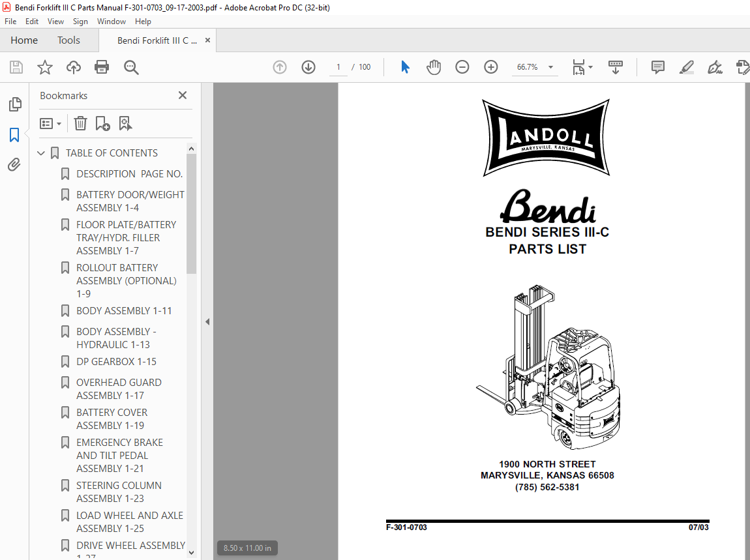Upload file to cloud icon
The image size is (750, 560).
tap(73, 67)
